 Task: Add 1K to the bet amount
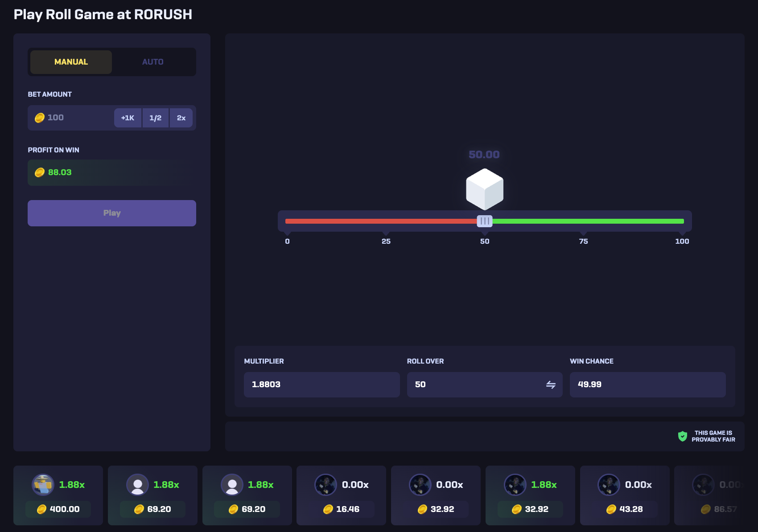(128, 118)
